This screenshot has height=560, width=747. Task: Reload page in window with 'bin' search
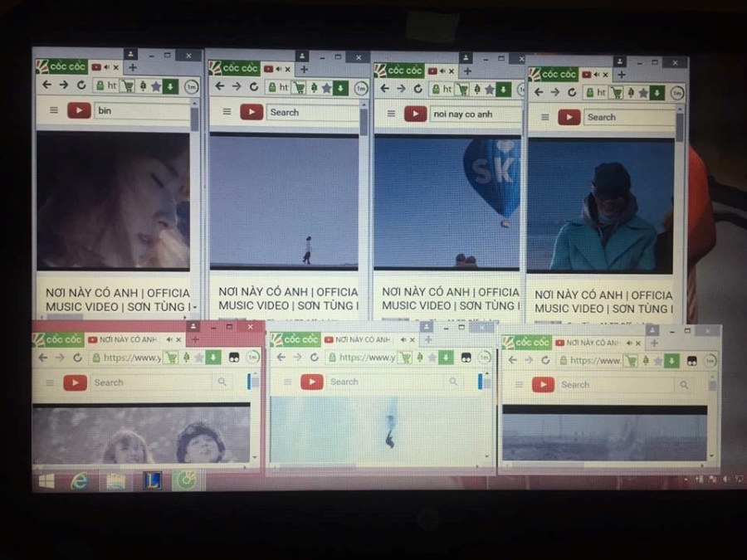(x=81, y=85)
